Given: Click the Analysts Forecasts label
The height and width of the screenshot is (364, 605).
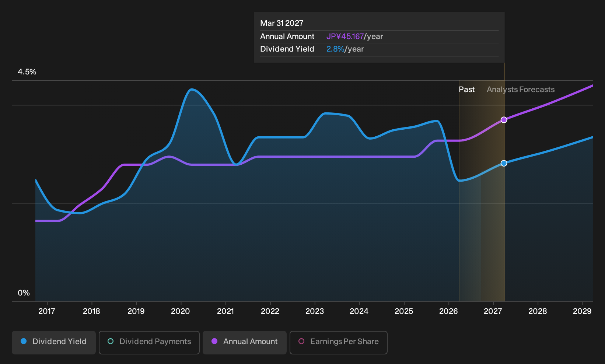Looking at the screenshot, I should [521, 90].
